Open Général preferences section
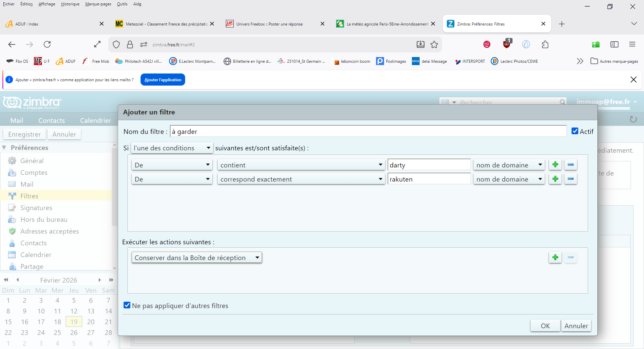The height and width of the screenshot is (349, 644). tap(32, 161)
